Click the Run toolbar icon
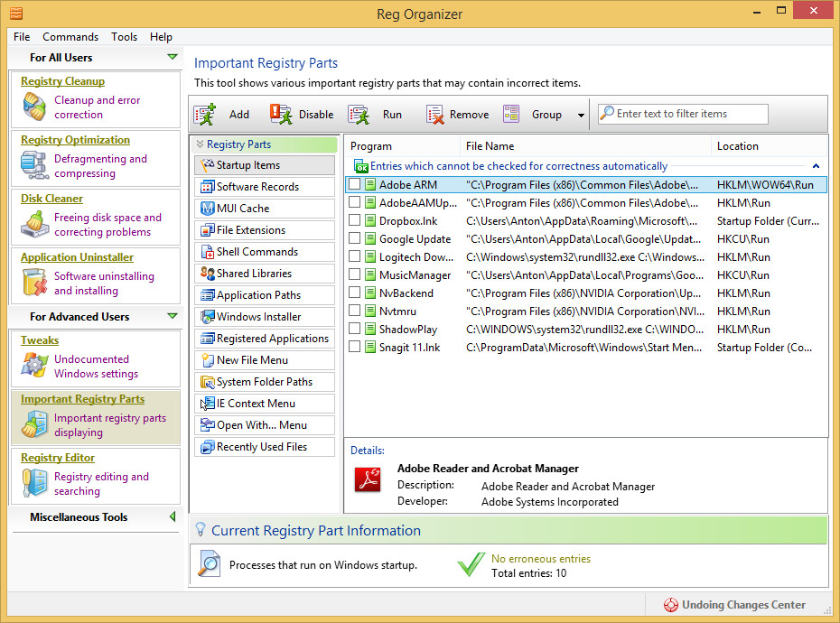840x623 pixels. (x=359, y=115)
